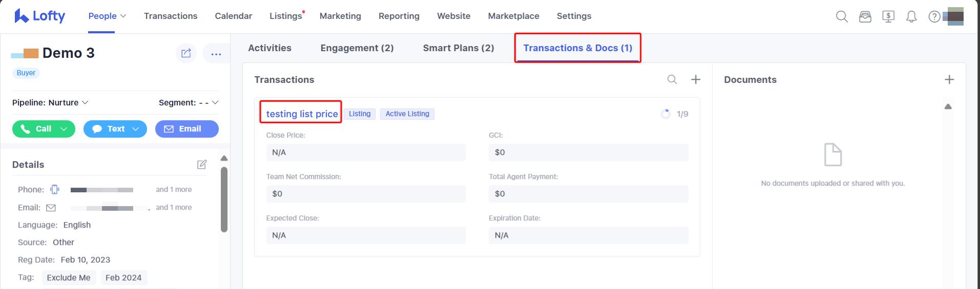Expand the Pipeline: Nurture dropdown
This screenshot has height=289, width=980.
(50, 103)
